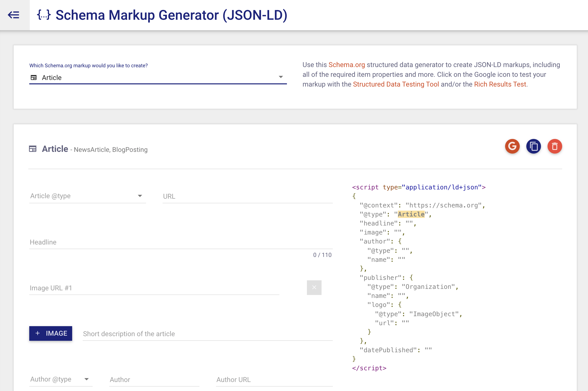Focus the Author name field

(154, 380)
